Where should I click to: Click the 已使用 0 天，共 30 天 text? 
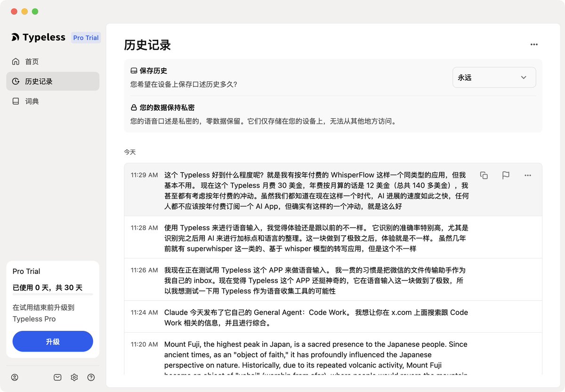(48, 288)
